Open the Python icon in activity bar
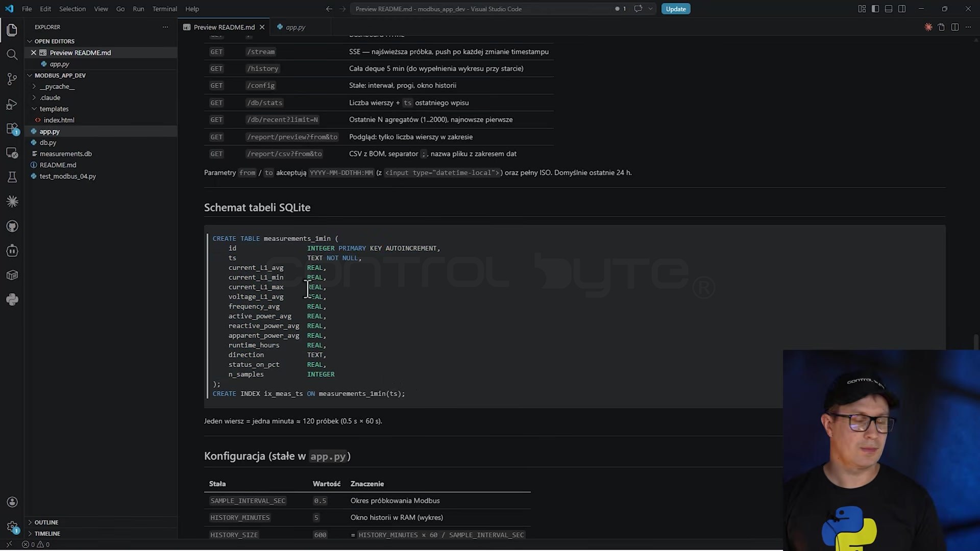 pos(12,299)
